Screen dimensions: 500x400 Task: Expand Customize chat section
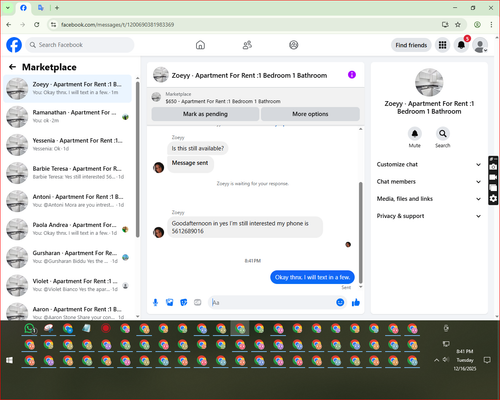point(429,164)
